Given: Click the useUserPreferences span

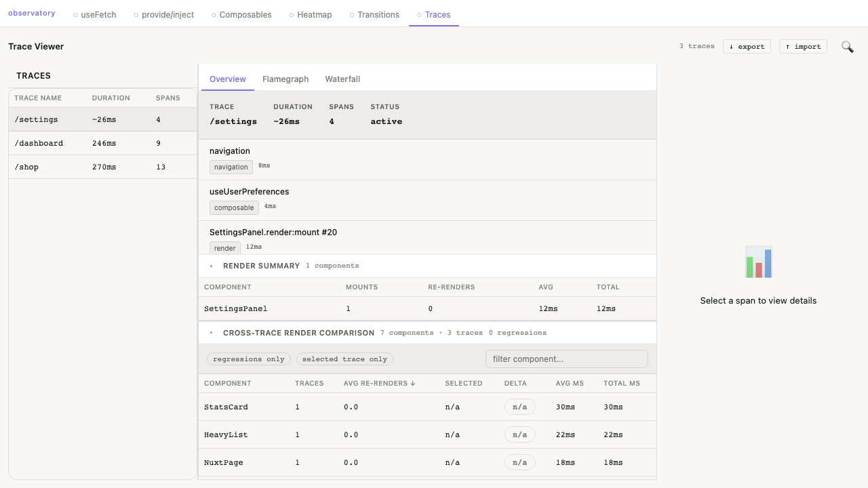Looking at the screenshot, I should tap(428, 201).
